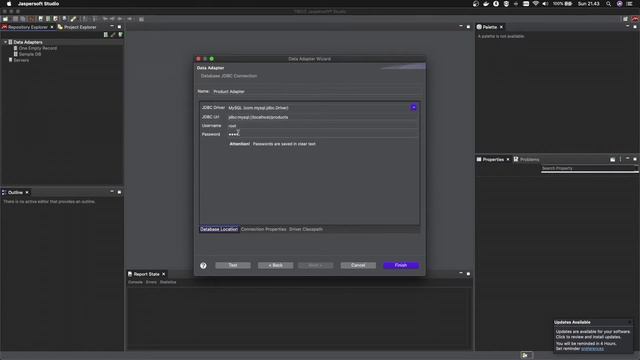
Task: Collapse the Data Adapters tree node
Action: tap(5, 42)
